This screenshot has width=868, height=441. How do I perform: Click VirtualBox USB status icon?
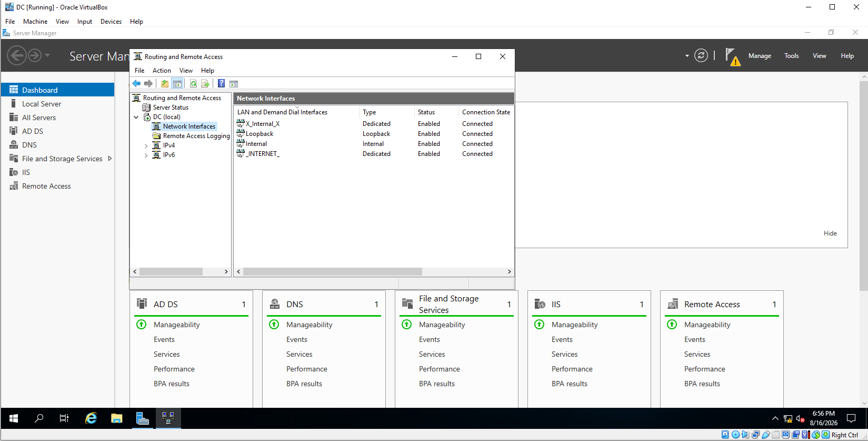click(766, 435)
